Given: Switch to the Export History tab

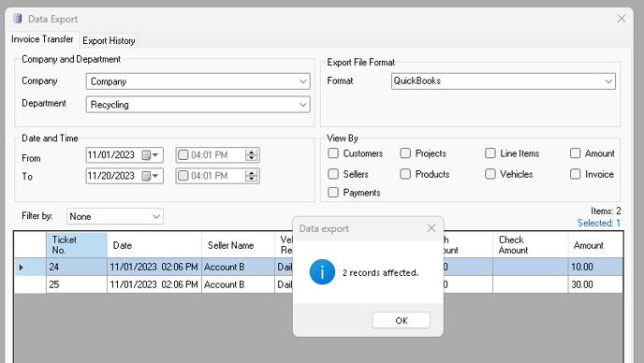Looking at the screenshot, I should pos(109,40).
